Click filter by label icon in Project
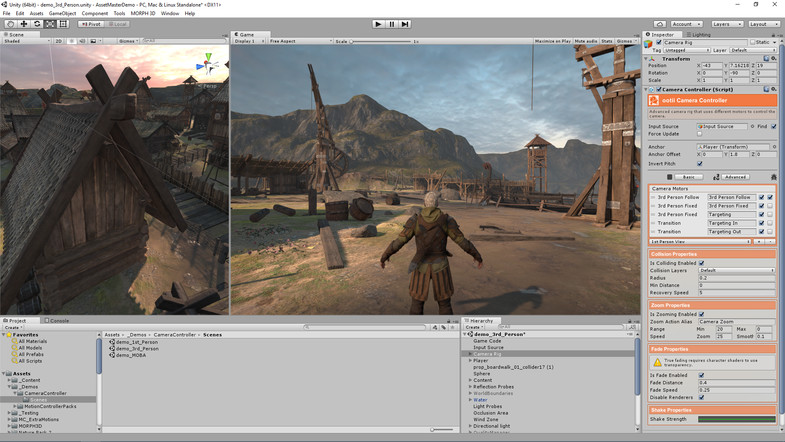 [444, 327]
